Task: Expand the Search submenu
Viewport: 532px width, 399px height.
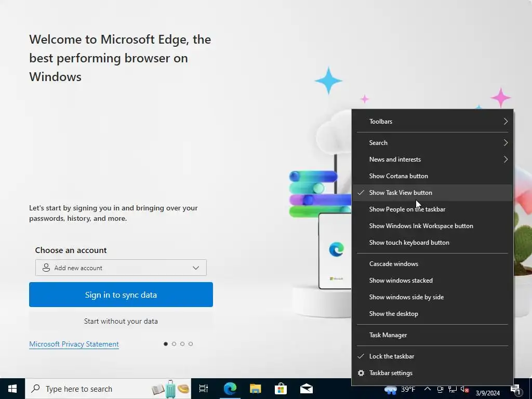Action: (x=432, y=143)
